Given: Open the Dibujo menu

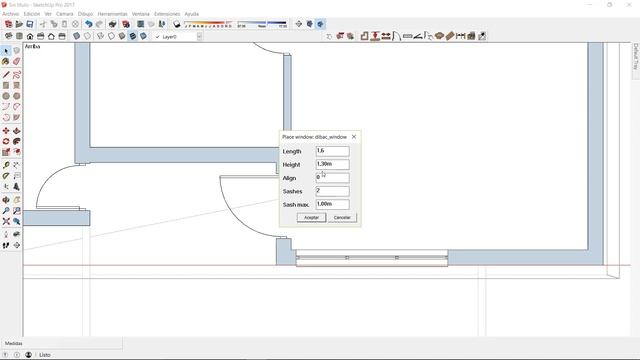Looking at the screenshot, I should [x=85, y=14].
